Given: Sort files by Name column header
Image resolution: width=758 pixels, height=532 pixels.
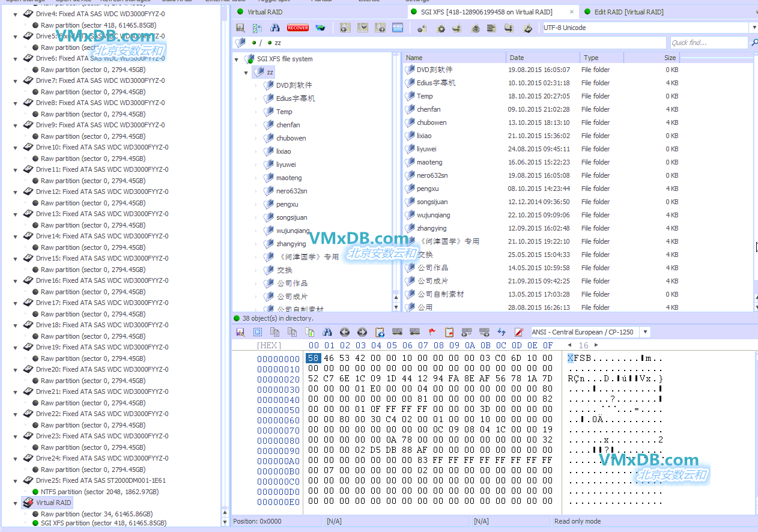Looking at the screenshot, I should [455, 58].
